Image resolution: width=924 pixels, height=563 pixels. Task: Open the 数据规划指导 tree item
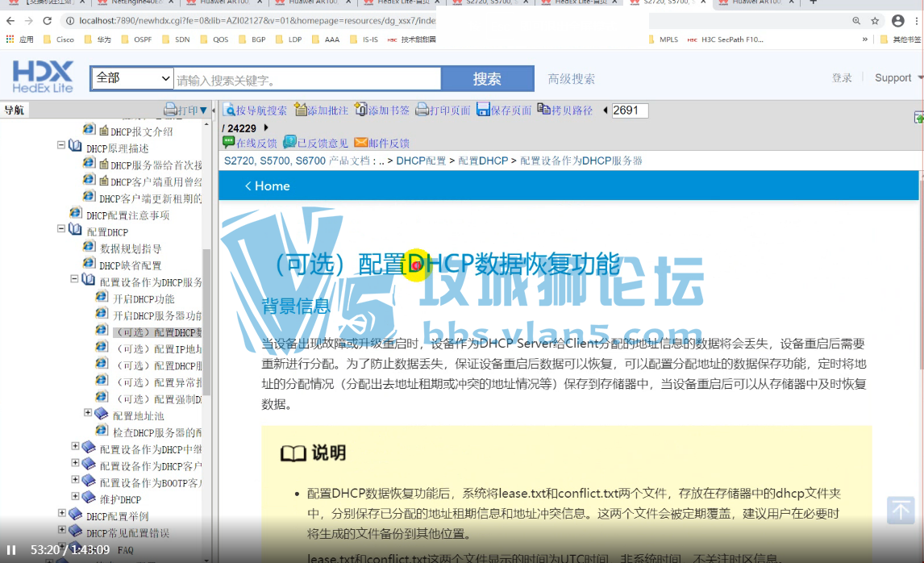click(131, 248)
